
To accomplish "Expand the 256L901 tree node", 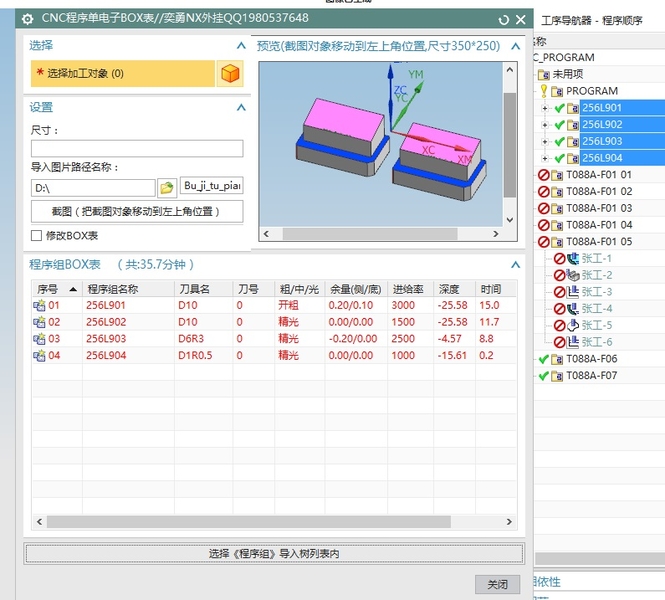I will (x=545, y=108).
